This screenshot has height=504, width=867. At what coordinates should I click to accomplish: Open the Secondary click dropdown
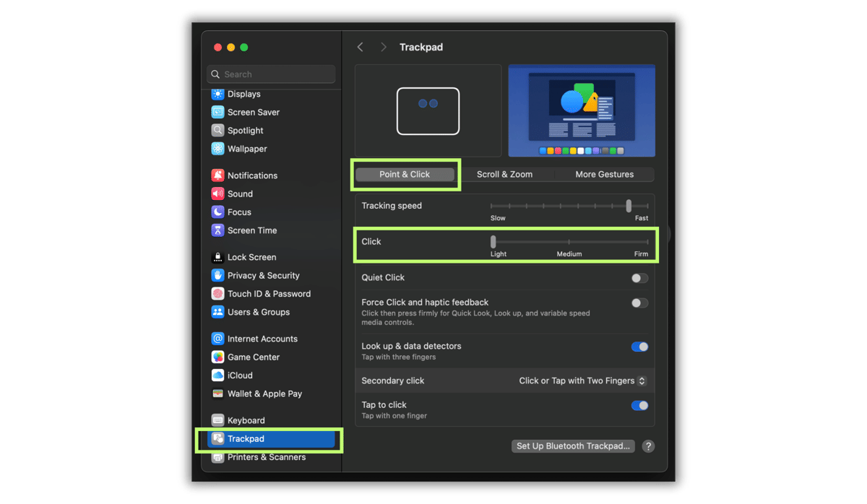tap(582, 381)
